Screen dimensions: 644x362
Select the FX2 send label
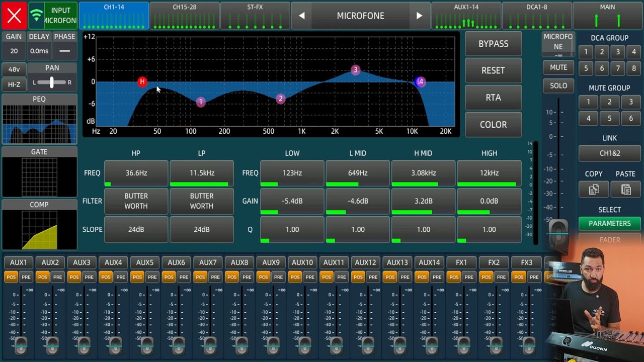tap(494, 262)
